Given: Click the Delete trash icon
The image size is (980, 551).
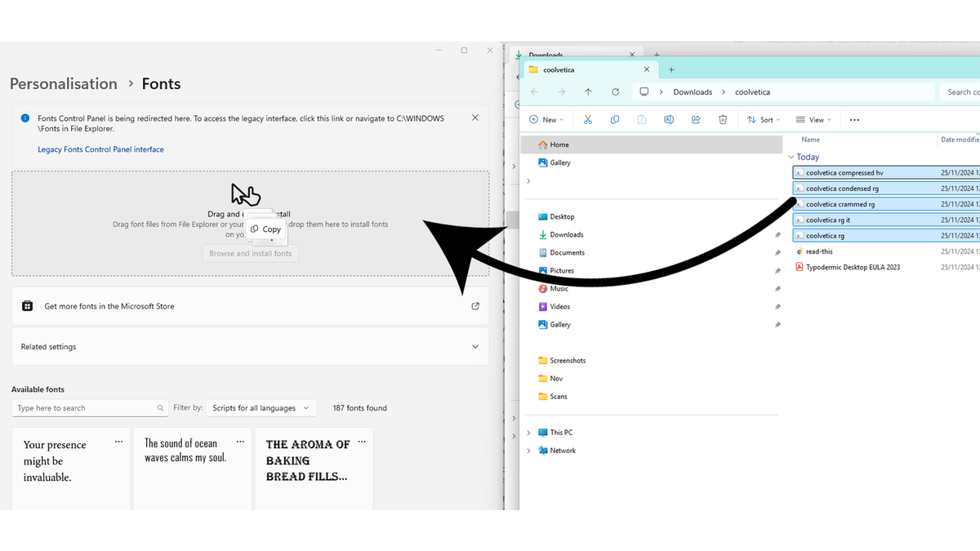Looking at the screenshot, I should click(723, 119).
